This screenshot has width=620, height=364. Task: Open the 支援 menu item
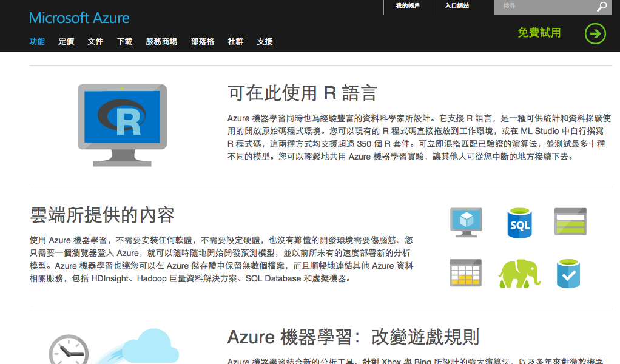coord(265,41)
